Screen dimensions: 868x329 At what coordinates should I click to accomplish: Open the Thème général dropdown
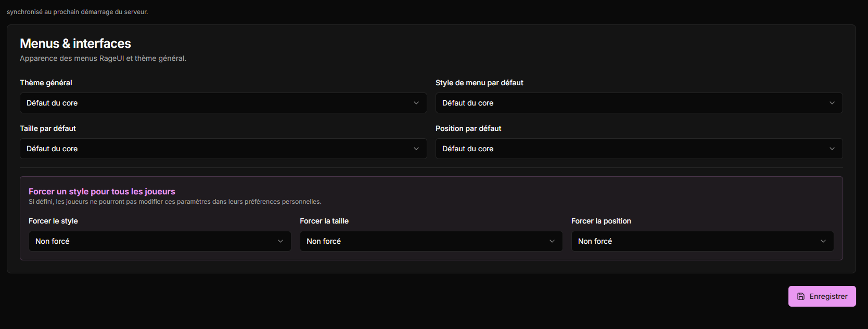tap(223, 103)
